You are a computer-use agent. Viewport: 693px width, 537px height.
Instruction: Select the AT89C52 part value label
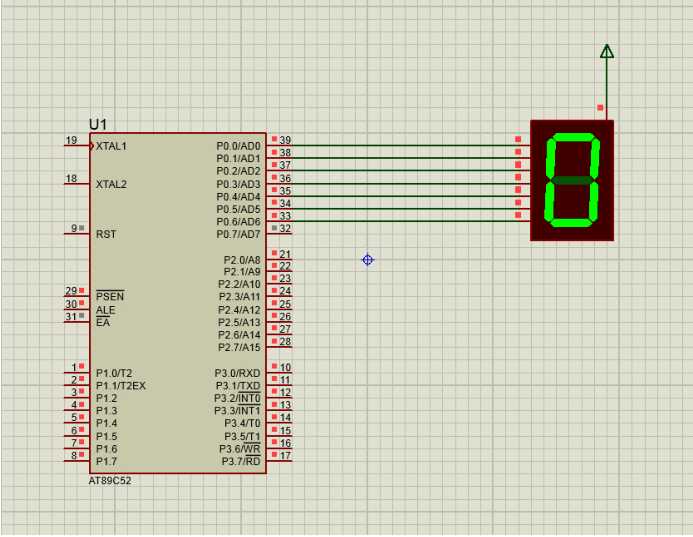coord(110,481)
